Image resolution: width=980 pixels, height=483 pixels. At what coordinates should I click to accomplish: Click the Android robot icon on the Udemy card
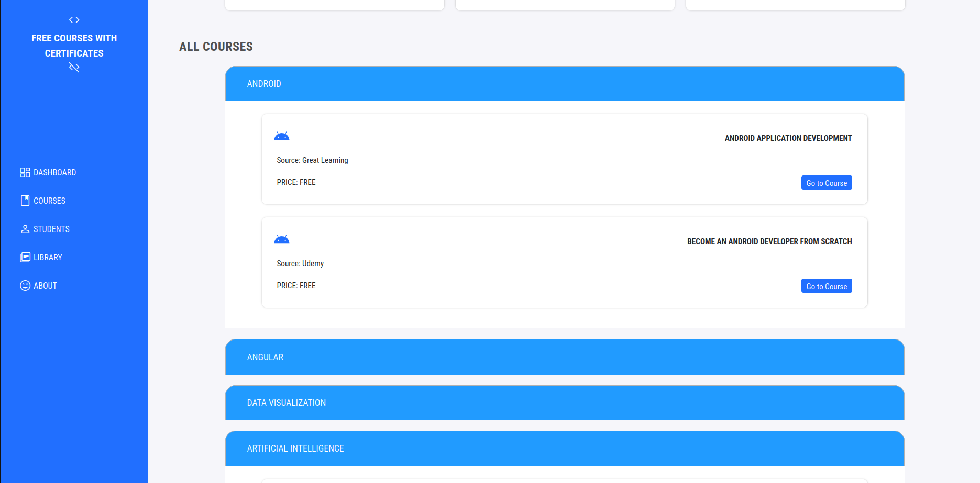click(282, 238)
